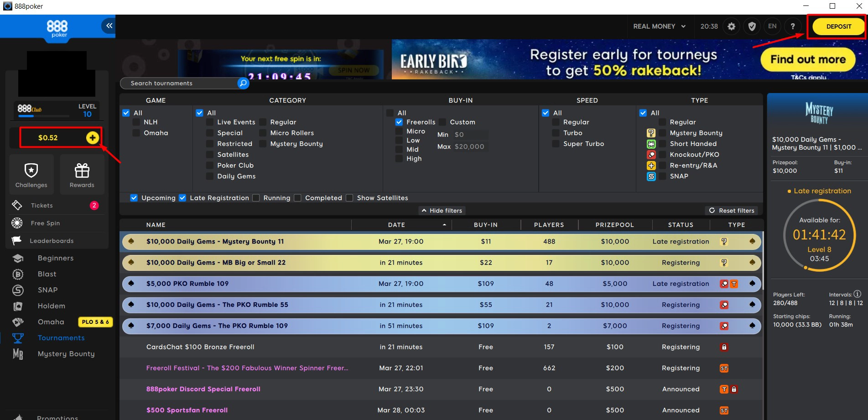868x420 pixels.
Task: Open the settings gear icon
Action: point(731,26)
